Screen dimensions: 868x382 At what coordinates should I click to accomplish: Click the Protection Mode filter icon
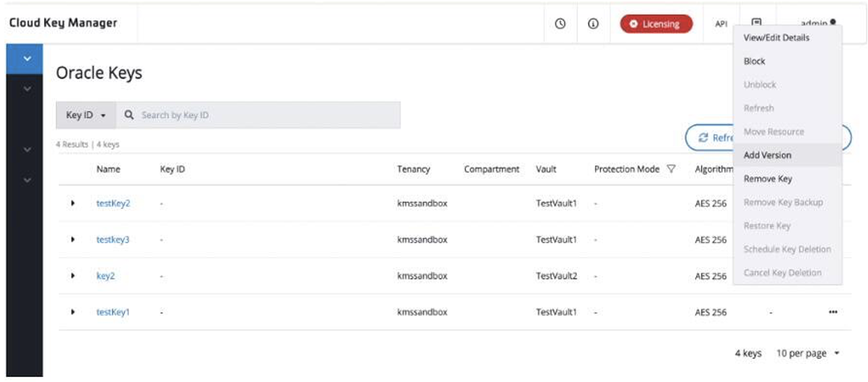pos(671,169)
